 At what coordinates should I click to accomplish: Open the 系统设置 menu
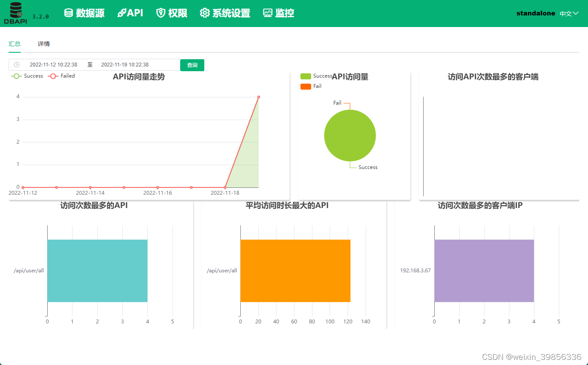point(225,13)
